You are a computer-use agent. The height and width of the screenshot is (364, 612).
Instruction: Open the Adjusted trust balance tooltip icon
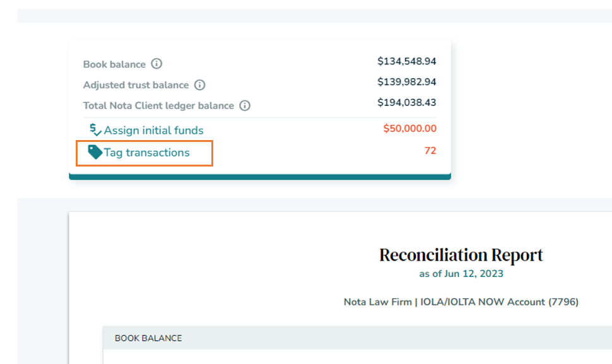(x=200, y=85)
